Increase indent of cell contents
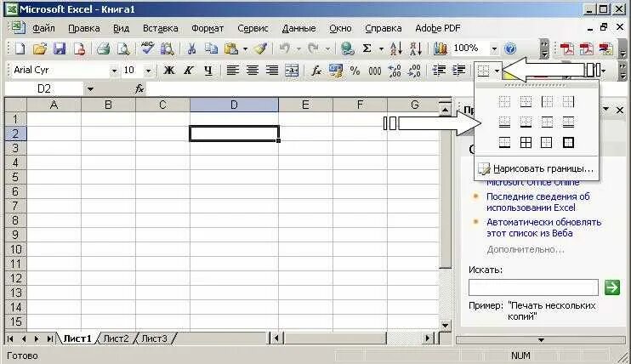 [x=458, y=71]
